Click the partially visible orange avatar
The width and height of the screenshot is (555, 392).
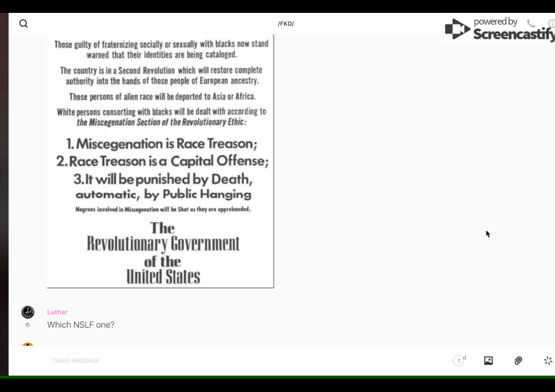click(27, 344)
